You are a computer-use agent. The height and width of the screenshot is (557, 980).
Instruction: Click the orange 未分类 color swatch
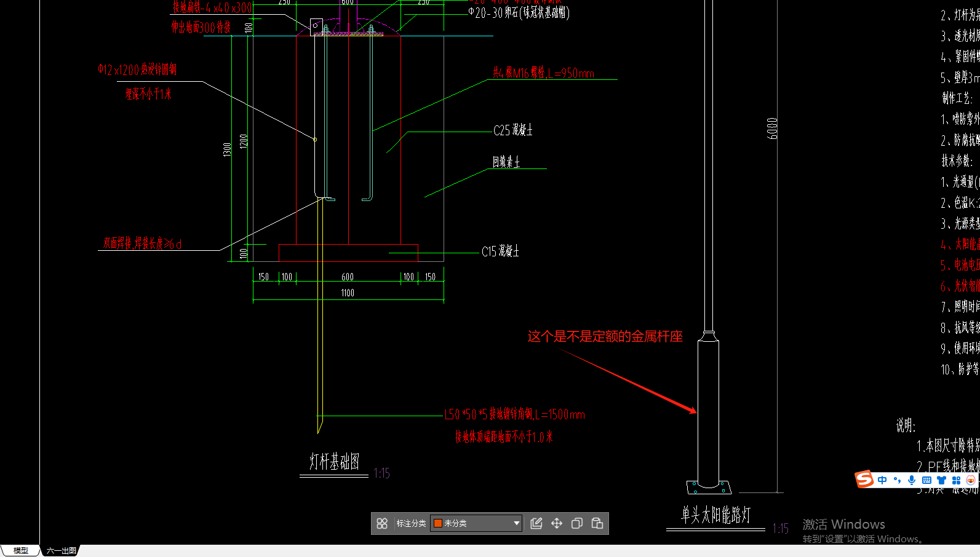[x=438, y=523]
